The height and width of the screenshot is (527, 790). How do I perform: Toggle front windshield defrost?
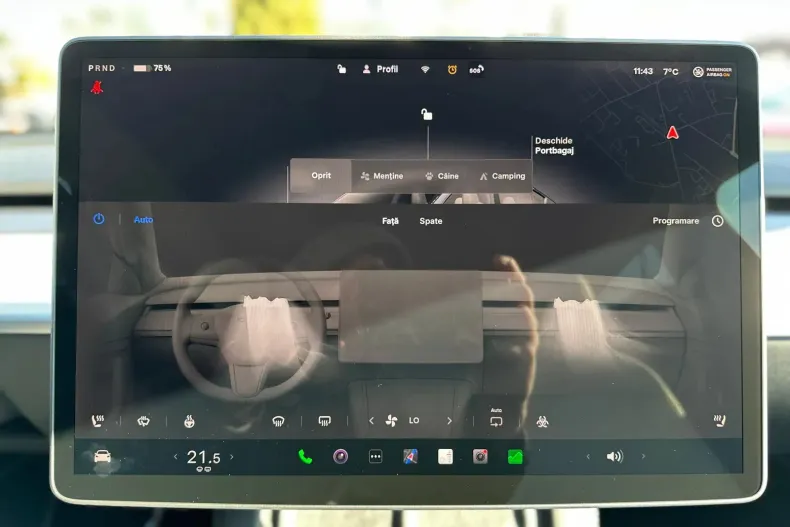pos(278,421)
